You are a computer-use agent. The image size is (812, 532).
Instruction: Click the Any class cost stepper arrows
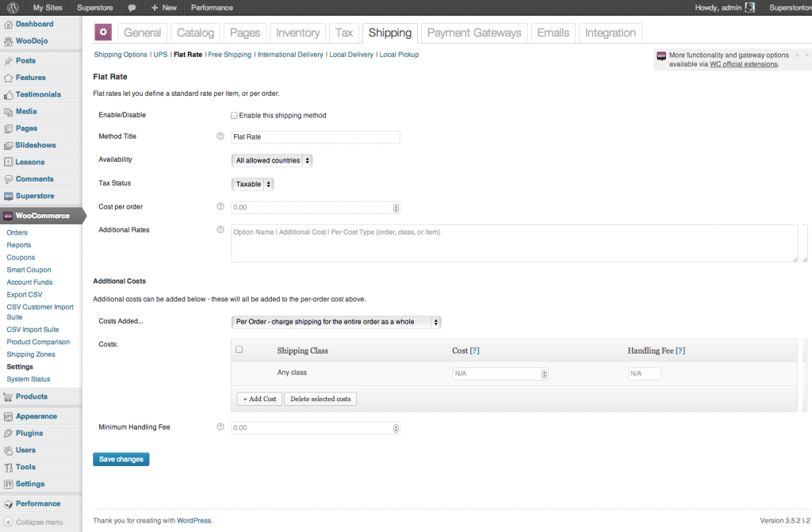544,374
